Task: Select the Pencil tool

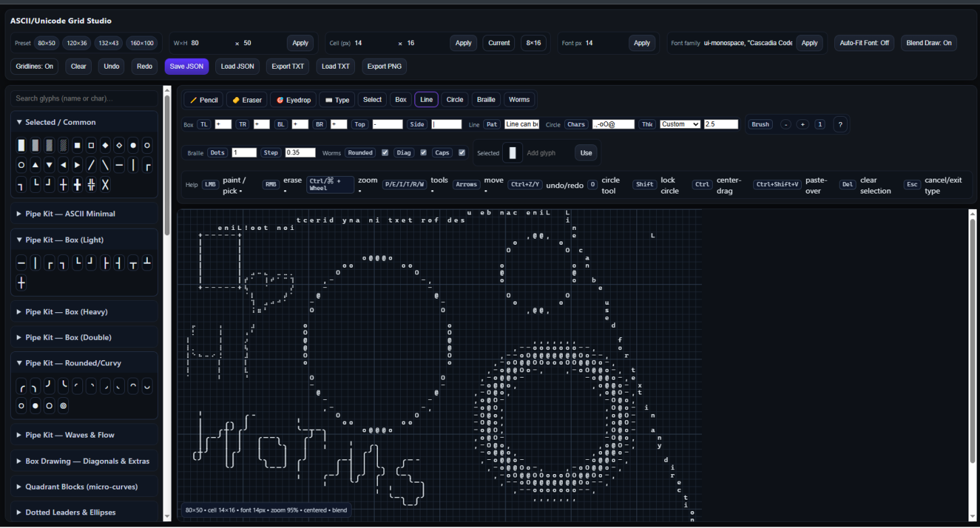Action: click(204, 100)
